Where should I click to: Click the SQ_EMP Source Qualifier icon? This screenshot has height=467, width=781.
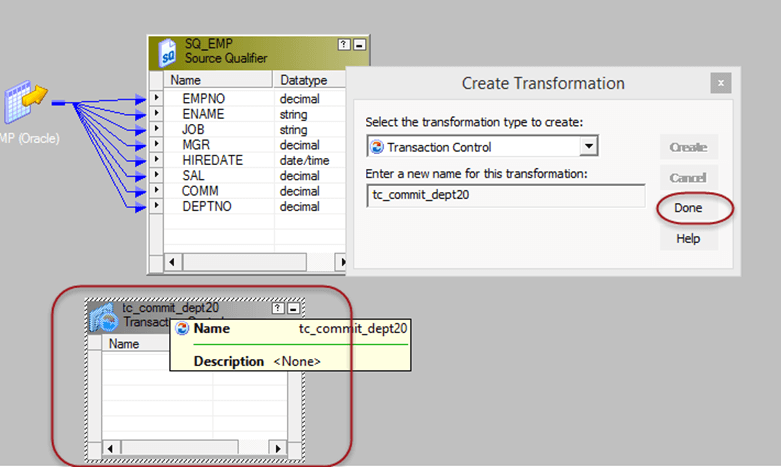(x=166, y=52)
